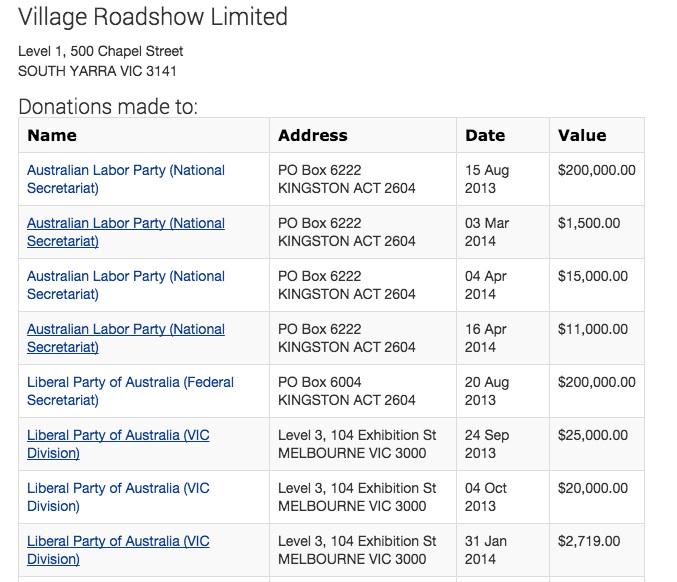
Task: Open Australian Labor Party link dated 16 Apr 2014
Action: 126,338
